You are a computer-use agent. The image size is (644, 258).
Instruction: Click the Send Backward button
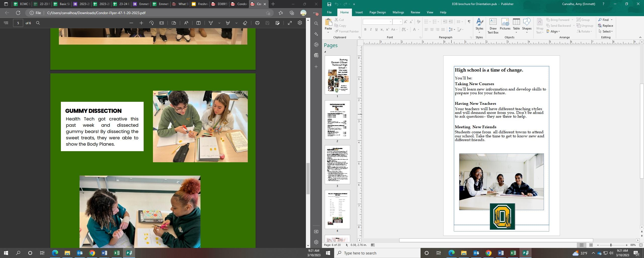click(x=558, y=26)
